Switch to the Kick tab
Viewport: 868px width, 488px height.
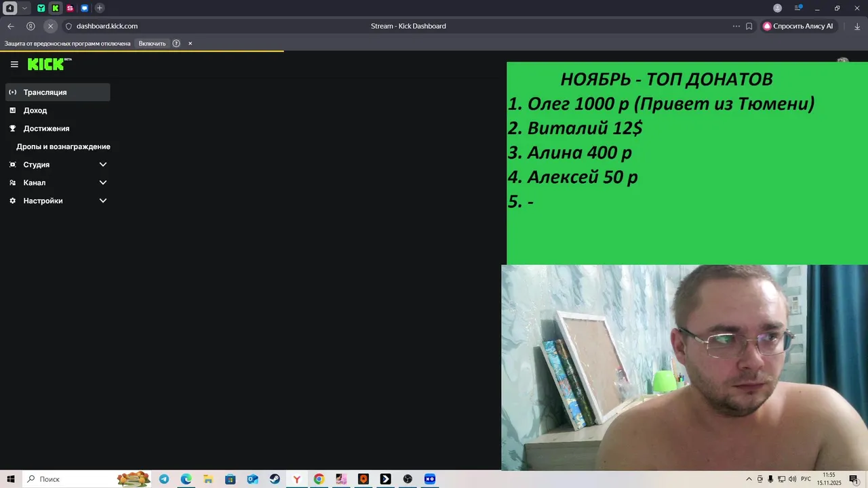click(56, 8)
